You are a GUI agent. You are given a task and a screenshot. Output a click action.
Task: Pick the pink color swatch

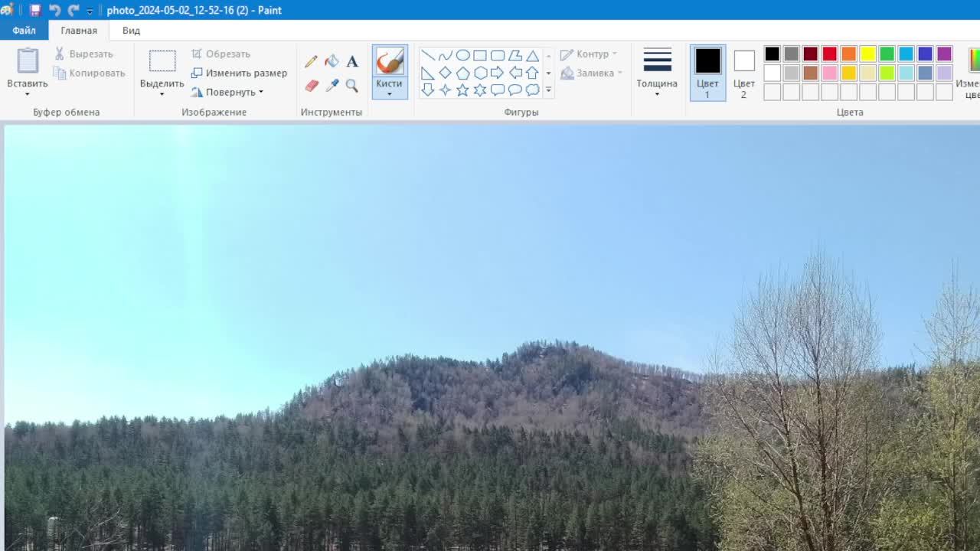(x=829, y=73)
